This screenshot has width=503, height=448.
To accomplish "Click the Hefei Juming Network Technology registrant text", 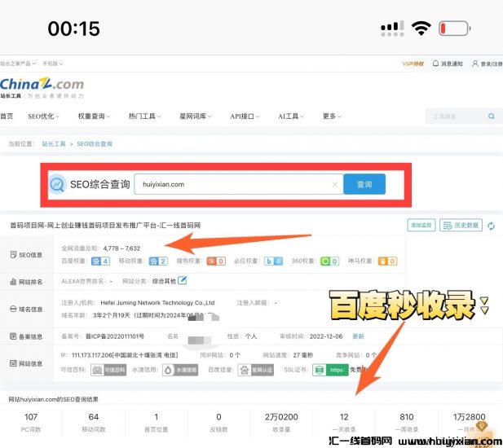I will [157, 302].
